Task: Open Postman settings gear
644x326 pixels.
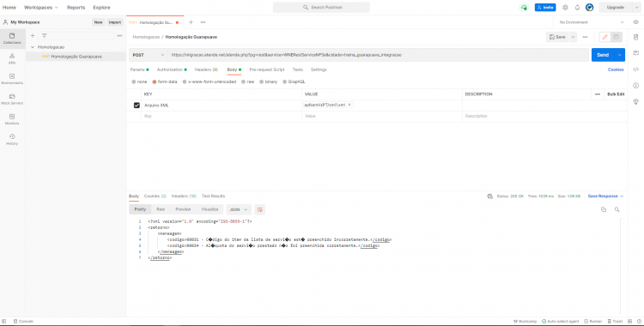Action: (x=565, y=8)
